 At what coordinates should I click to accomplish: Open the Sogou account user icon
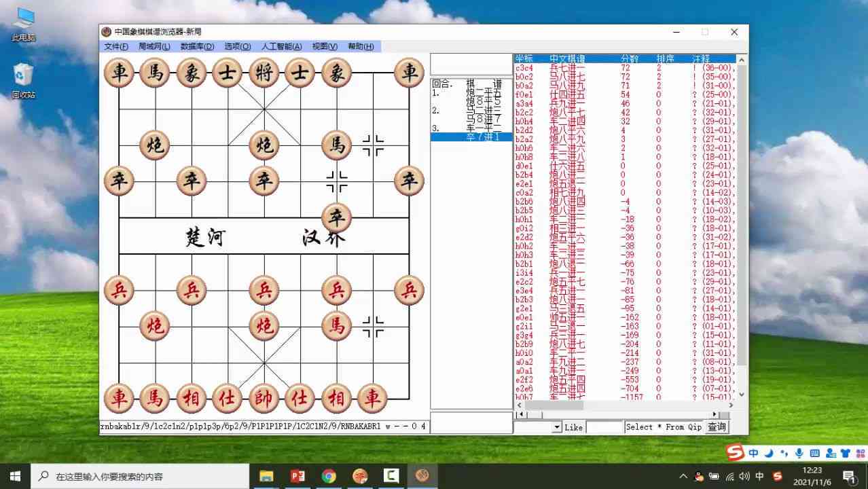(830, 453)
